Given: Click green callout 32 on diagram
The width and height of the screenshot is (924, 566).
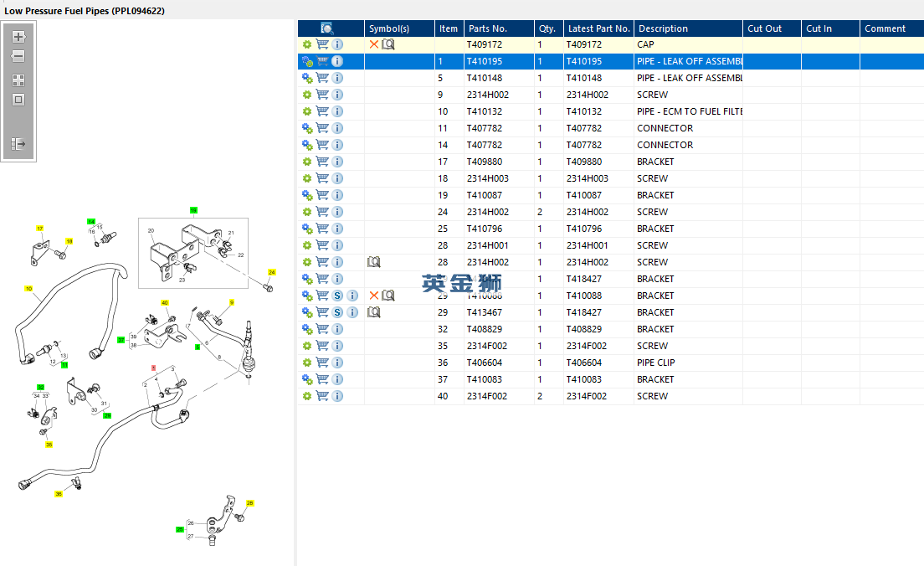Looking at the screenshot, I should tap(41, 388).
